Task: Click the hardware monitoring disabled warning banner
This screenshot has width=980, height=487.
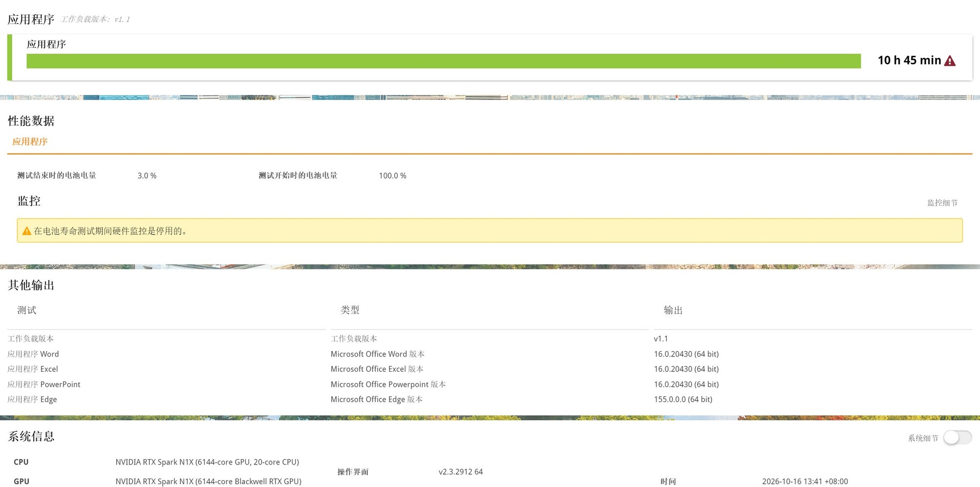Action: point(490,231)
